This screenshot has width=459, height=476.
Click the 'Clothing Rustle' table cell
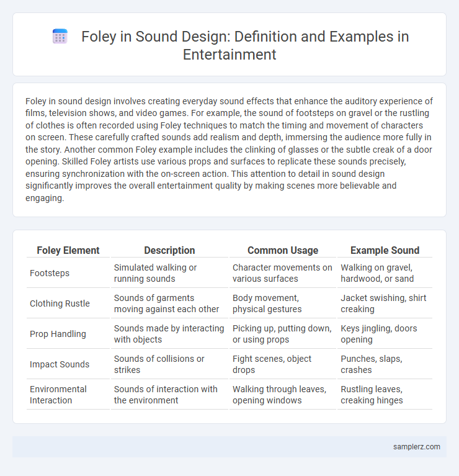click(68, 303)
